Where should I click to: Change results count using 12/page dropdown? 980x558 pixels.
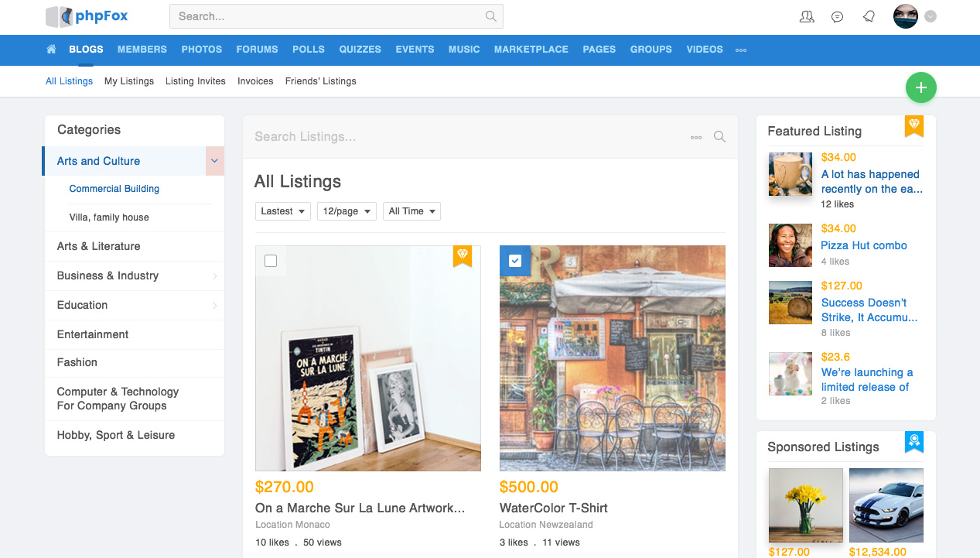click(x=346, y=211)
